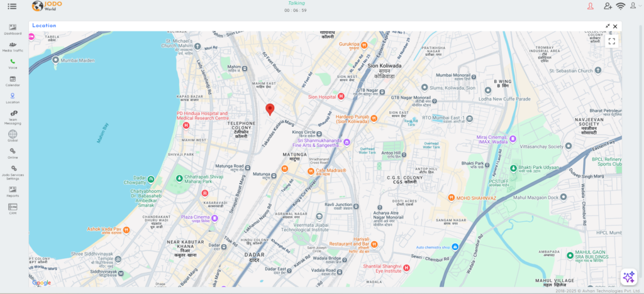Click the Kings Circle station marker

[319, 133]
